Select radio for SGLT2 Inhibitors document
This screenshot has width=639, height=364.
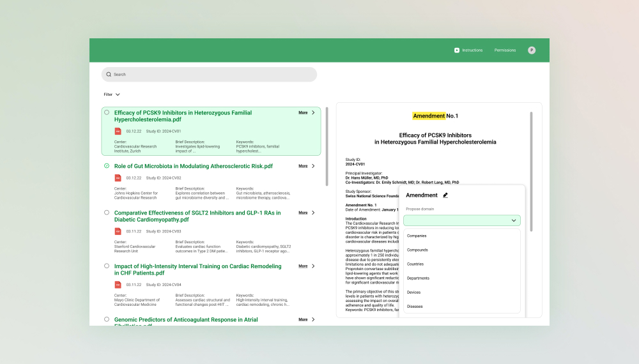pos(107,213)
